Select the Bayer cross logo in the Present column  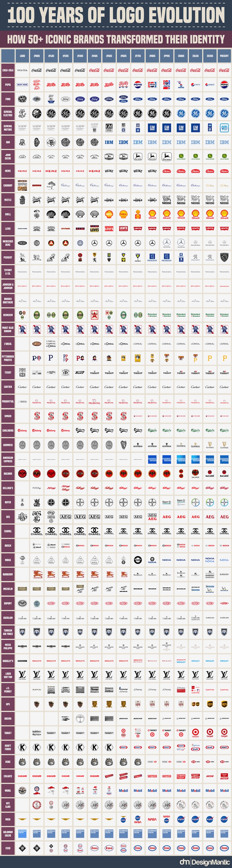tap(224, 502)
